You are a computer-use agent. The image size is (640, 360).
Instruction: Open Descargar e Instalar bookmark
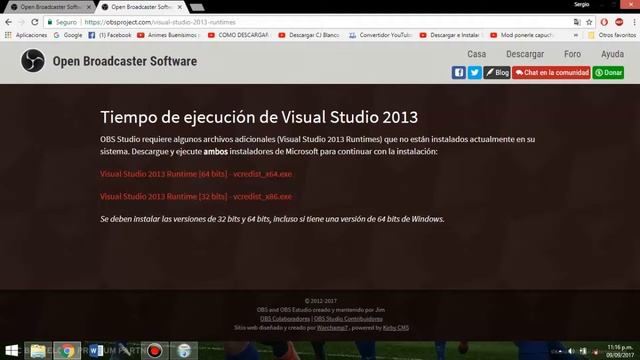coord(450,35)
